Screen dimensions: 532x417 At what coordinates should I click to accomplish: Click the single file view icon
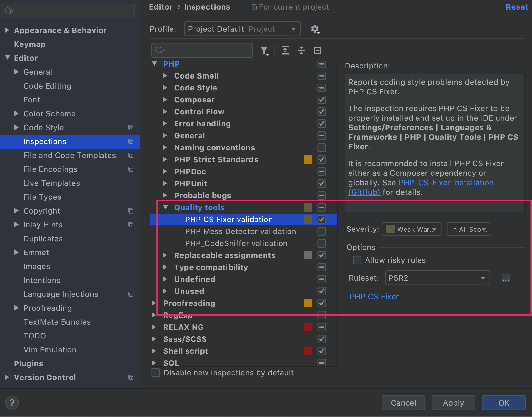tap(317, 50)
